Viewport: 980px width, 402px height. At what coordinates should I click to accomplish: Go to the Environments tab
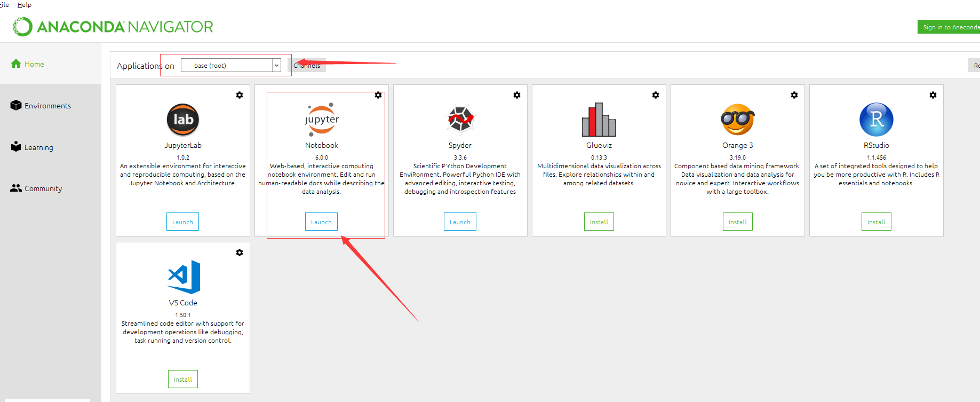[x=50, y=105]
